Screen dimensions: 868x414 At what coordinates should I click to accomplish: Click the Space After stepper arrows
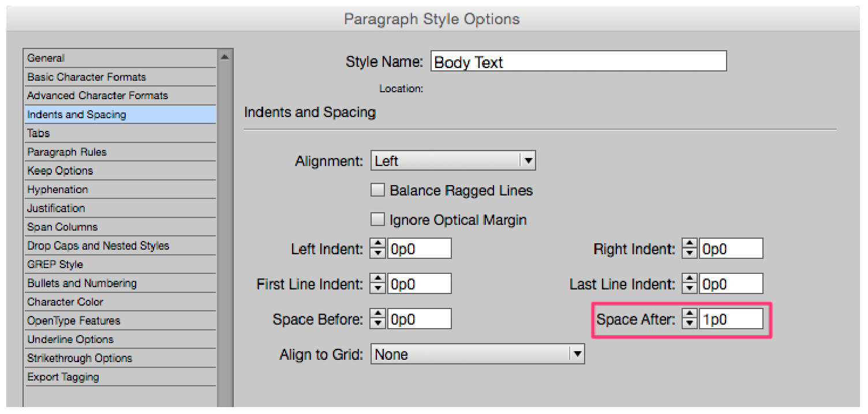click(x=690, y=319)
